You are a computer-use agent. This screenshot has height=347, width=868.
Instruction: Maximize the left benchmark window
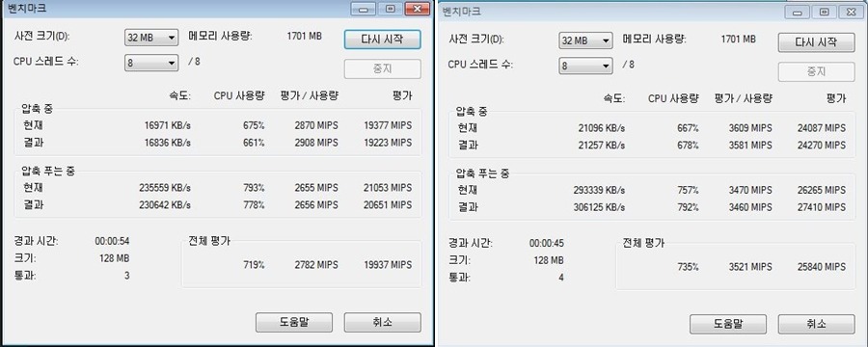click(x=391, y=9)
